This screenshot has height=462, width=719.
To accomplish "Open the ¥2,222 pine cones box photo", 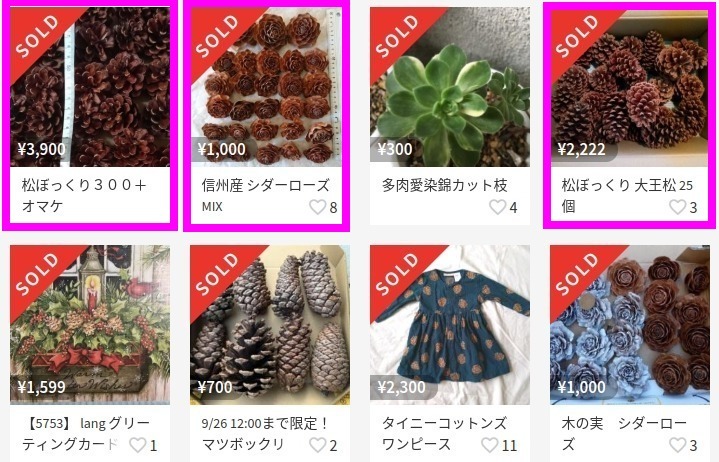I will point(630,87).
